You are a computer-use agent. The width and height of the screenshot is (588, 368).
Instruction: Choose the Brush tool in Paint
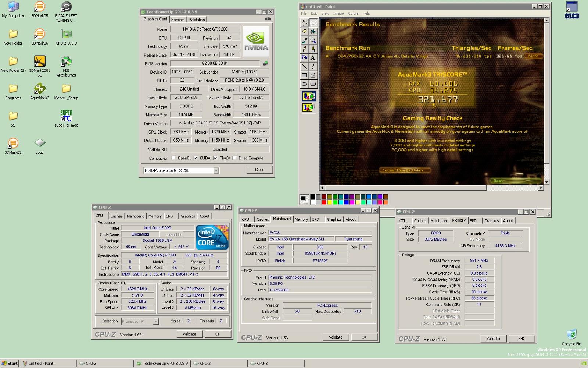(313, 49)
